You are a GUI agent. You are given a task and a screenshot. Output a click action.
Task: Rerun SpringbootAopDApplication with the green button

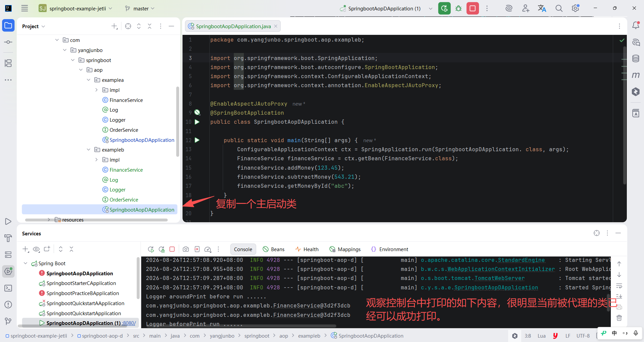tap(444, 8)
